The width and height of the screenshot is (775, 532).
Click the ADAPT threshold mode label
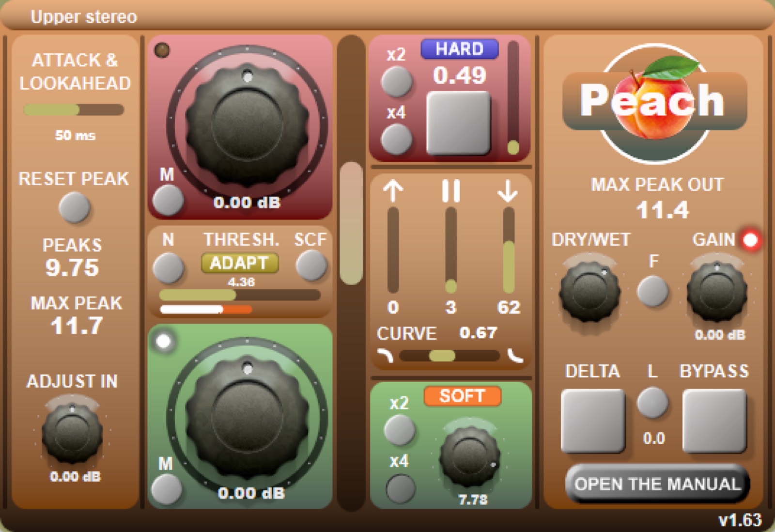240,263
